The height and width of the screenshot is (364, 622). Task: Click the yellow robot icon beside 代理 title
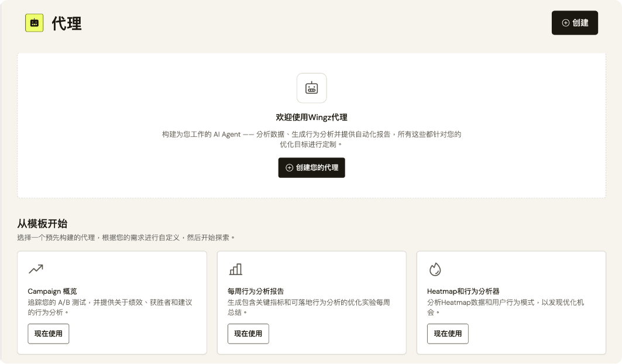(x=35, y=23)
